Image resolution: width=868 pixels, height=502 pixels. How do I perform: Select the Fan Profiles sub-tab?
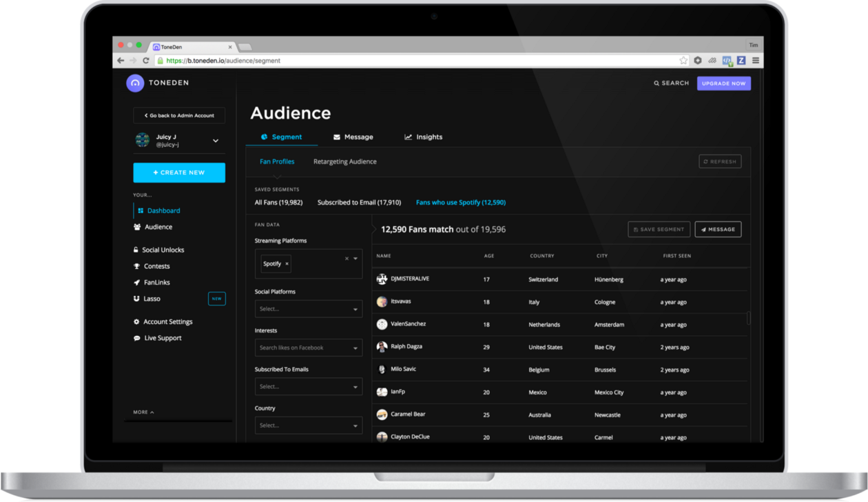tap(277, 162)
